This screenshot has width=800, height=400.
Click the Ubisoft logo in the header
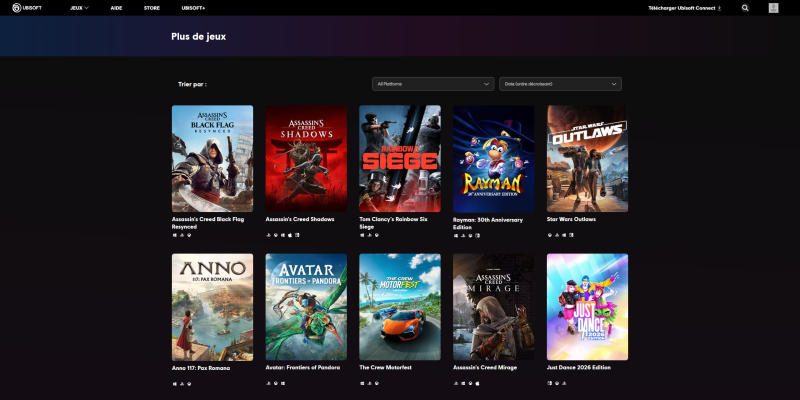click(x=27, y=8)
